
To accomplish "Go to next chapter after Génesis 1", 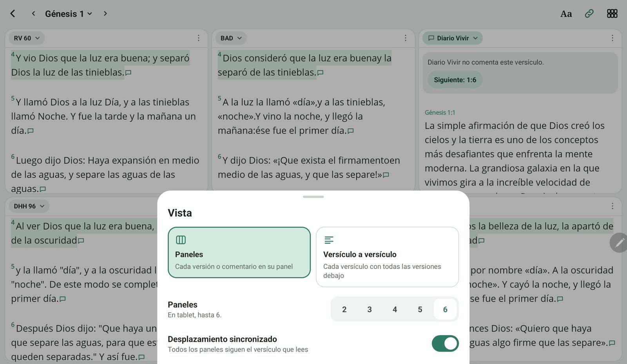I will [105, 14].
